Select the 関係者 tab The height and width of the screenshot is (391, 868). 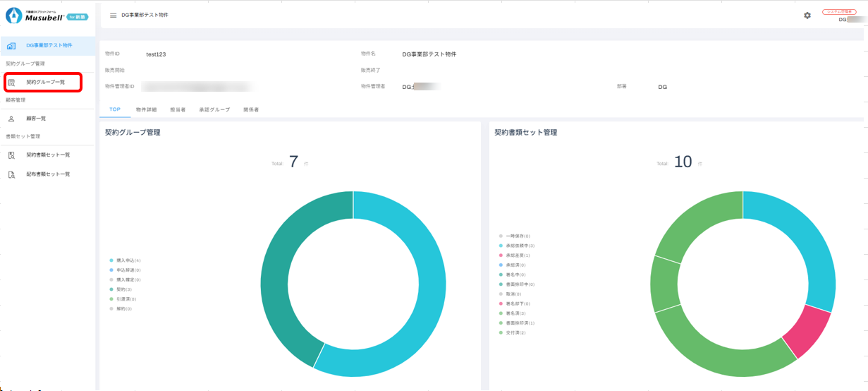click(x=251, y=110)
